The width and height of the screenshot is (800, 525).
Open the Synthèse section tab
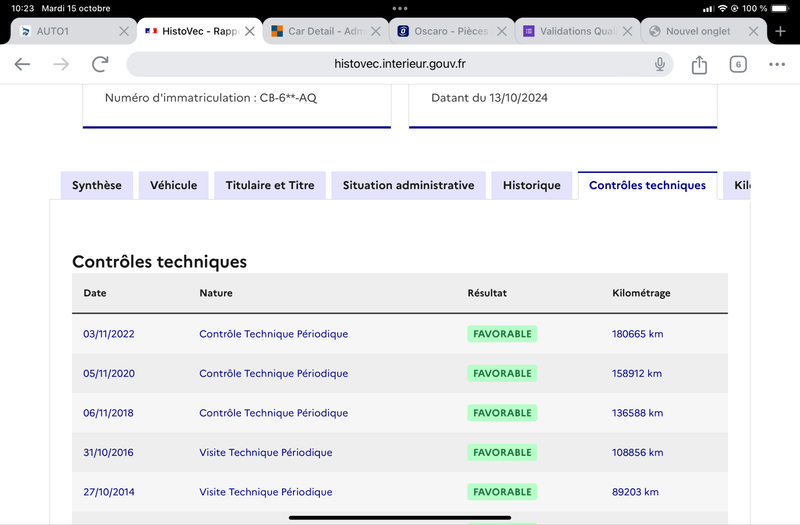click(x=97, y=185)
